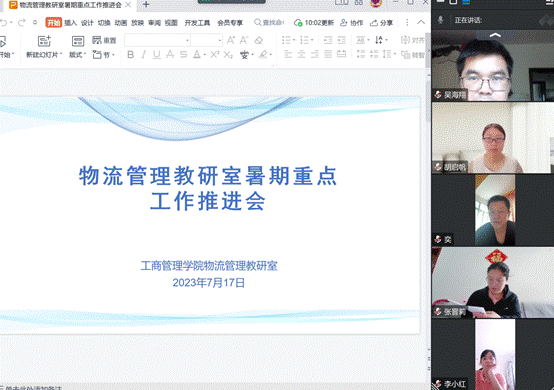
Task: Toggle Superscript formatting
Action: coord(215,55)
